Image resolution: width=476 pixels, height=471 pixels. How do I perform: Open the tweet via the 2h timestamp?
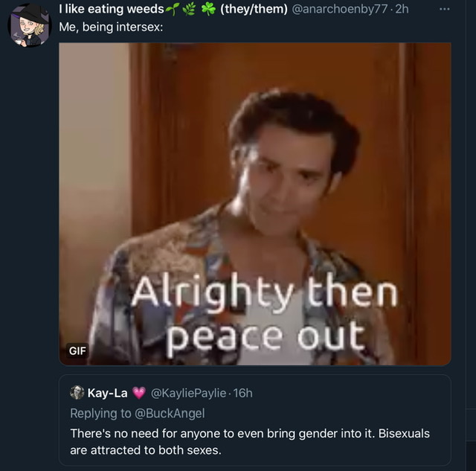pos(402,10)
